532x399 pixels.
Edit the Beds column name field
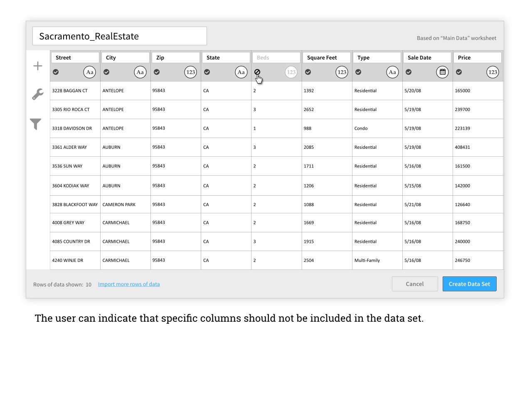[276, 58]
